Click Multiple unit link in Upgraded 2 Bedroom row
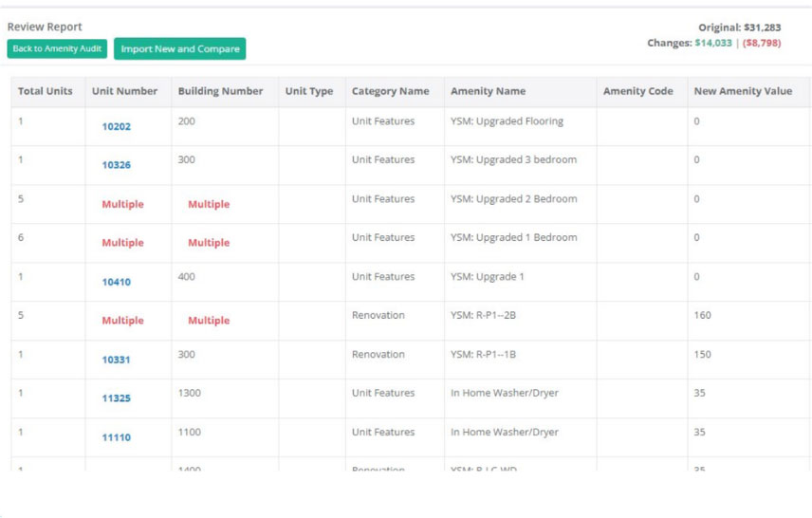Image resolution: width=812 pixels, height=518 pixels. (x=122, y=204)
